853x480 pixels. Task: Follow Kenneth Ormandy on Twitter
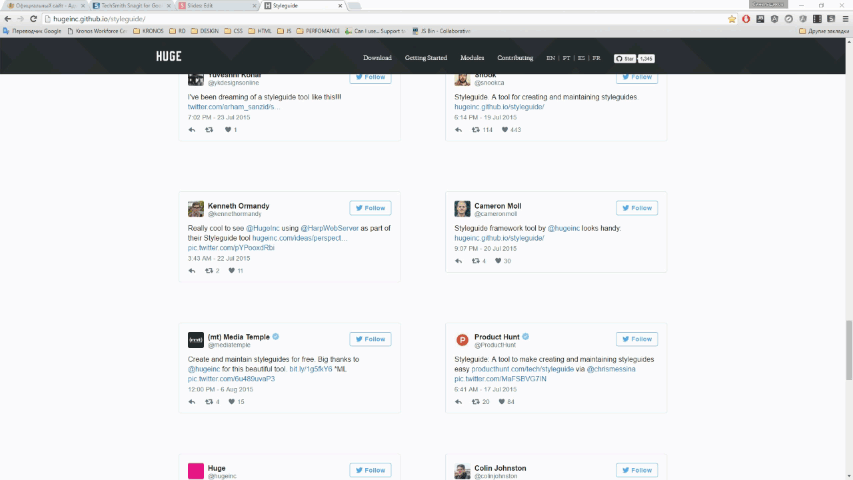(x=370, y=208)
